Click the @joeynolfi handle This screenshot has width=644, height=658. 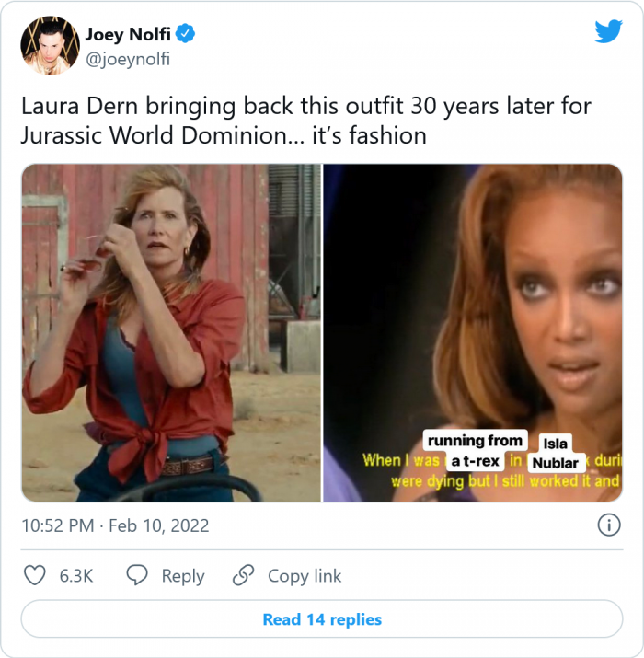(128, 59)
